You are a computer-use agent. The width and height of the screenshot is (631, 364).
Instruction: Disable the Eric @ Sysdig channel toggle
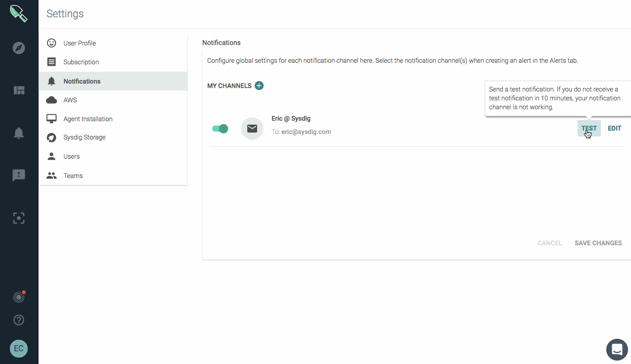tap(220, 129)
